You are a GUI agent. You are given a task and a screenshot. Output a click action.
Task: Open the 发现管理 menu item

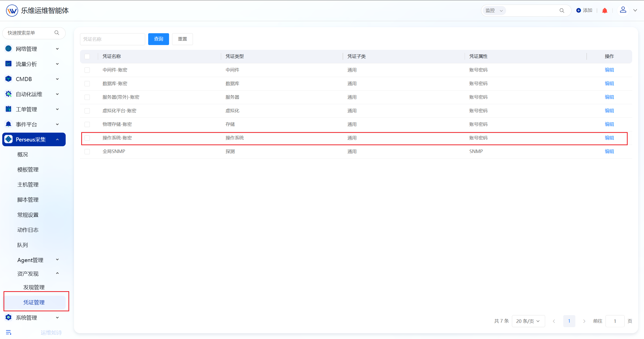coord(34,287)
